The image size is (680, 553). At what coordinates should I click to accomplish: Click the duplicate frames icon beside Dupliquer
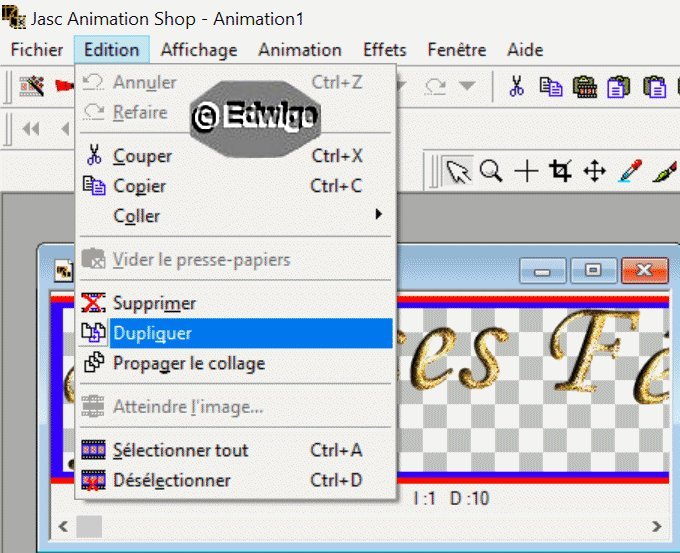pos(93,333)
